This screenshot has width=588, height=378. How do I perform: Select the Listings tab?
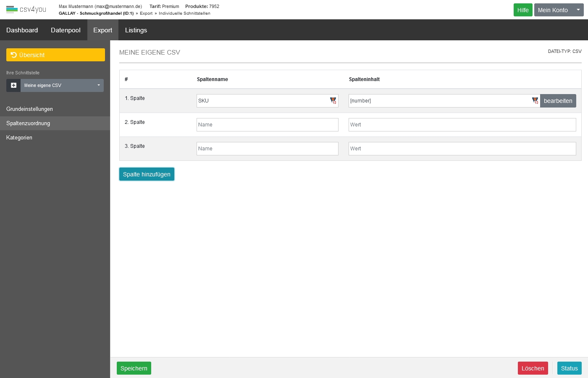[136, 30]
